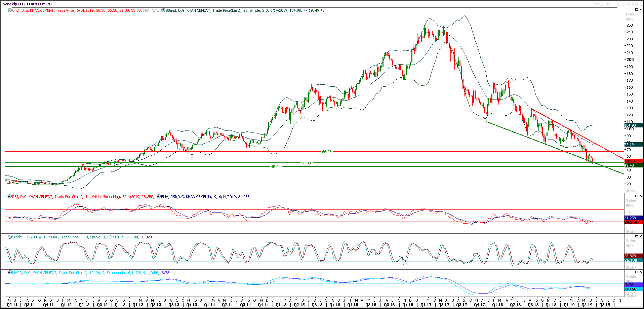Image resolution: width=644 pixels, height=309 pixels.
Task: Select the StochS legend label
Action: pos(82,237)
